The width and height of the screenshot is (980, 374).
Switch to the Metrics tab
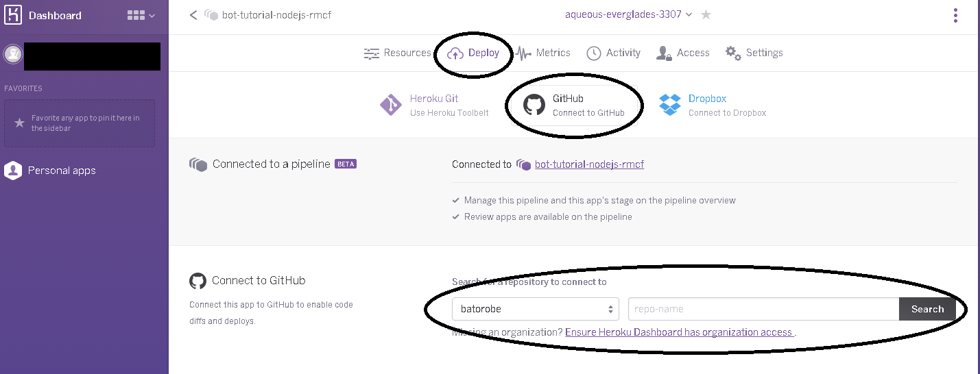543,53
